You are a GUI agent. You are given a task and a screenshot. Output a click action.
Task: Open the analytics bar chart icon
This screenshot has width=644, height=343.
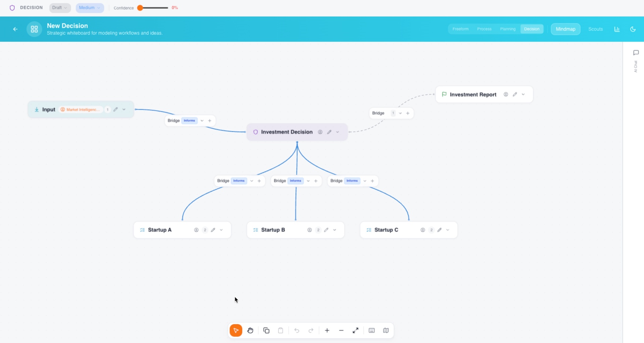point(617,29)
